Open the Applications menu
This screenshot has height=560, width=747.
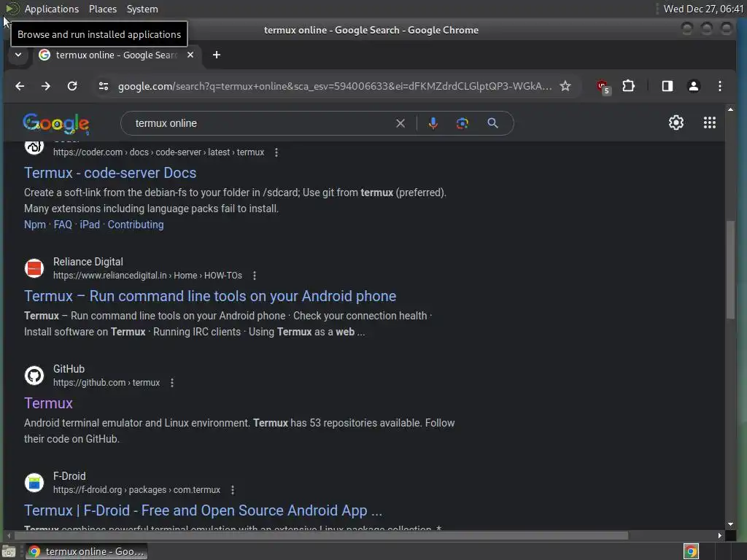[52, 9]
